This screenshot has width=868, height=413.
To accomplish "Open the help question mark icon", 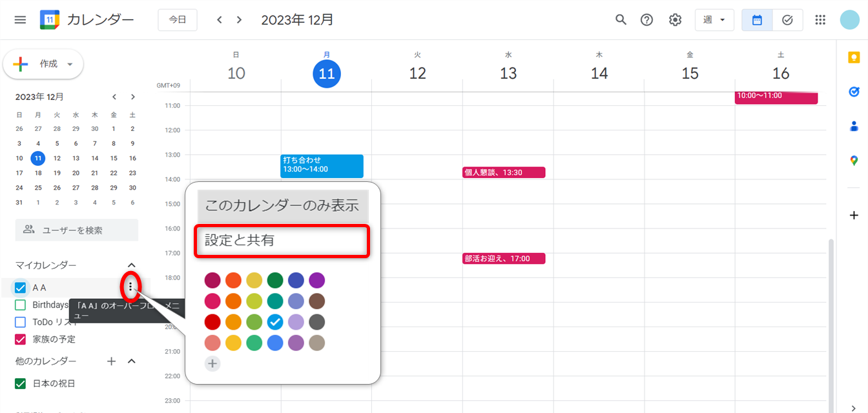I will 646,20.
